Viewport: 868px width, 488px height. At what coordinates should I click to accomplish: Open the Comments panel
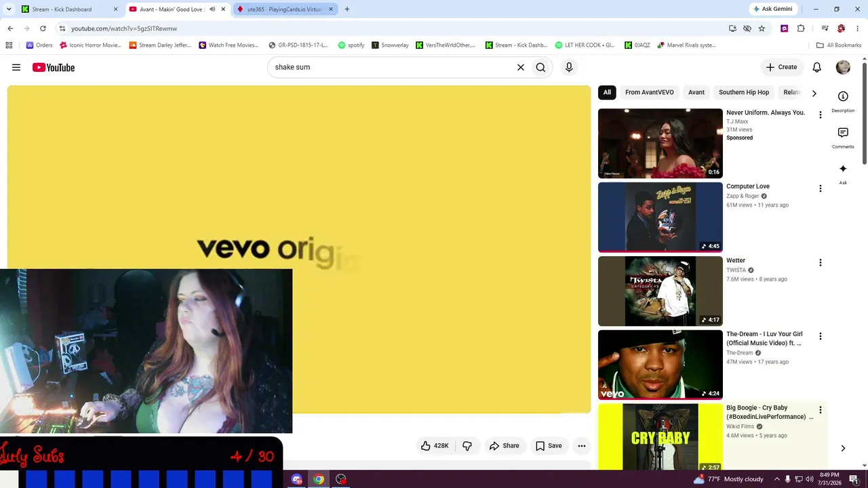coord(843,138)
